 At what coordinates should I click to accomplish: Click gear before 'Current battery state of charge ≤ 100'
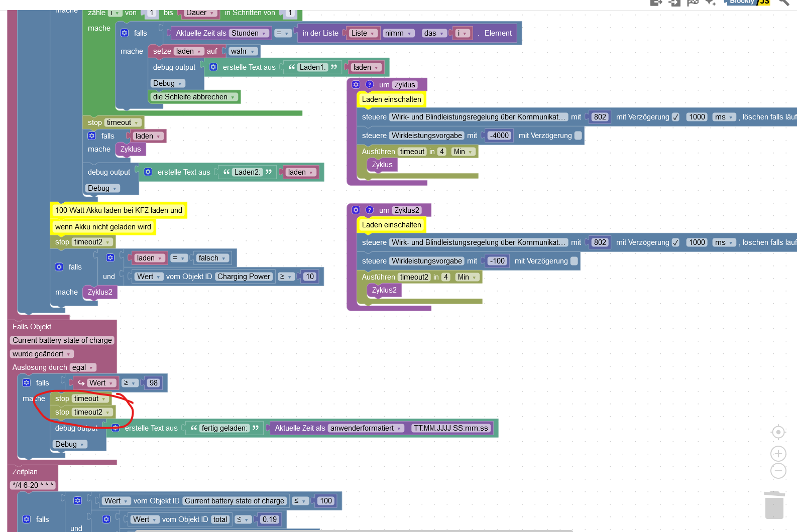77,501
